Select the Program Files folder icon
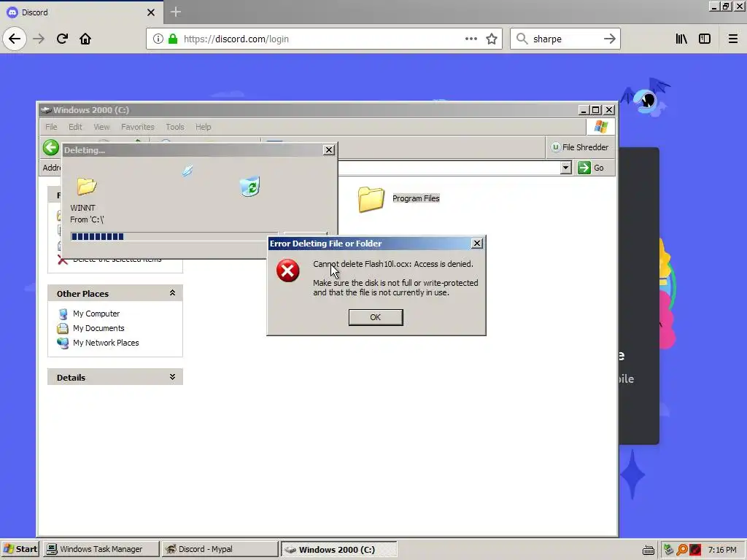The width and height of the screenshot is (747, 560). 371,198
